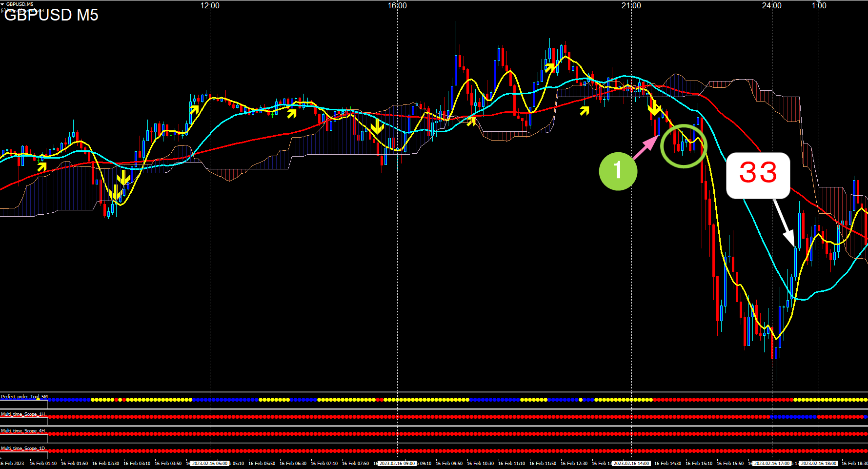Click the 16 Feb 07:50 axis label
Image resolution: width=868 pixels, height=469 pixels.
355,464
